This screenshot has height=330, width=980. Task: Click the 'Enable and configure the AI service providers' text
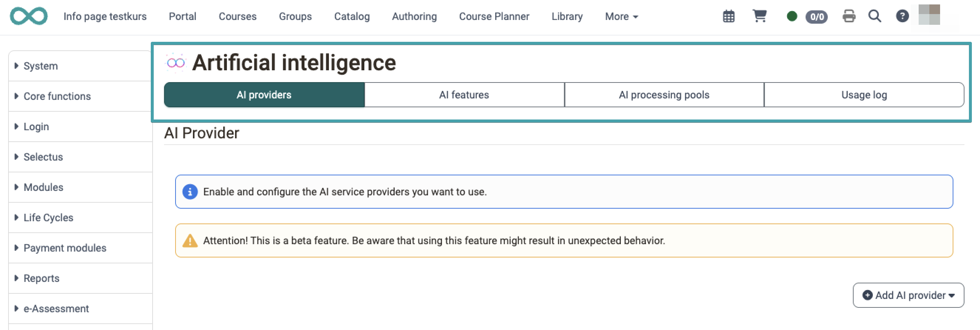tap(345, 192)
